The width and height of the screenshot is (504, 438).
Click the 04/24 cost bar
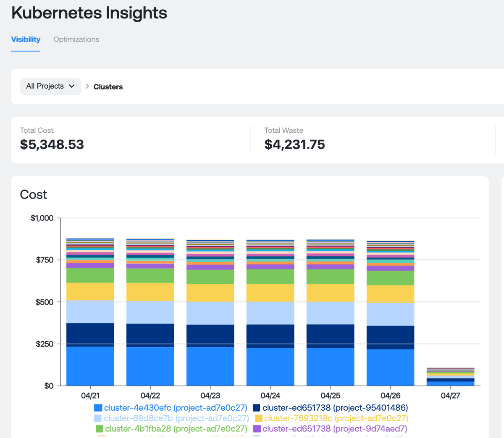click(270, 312)
